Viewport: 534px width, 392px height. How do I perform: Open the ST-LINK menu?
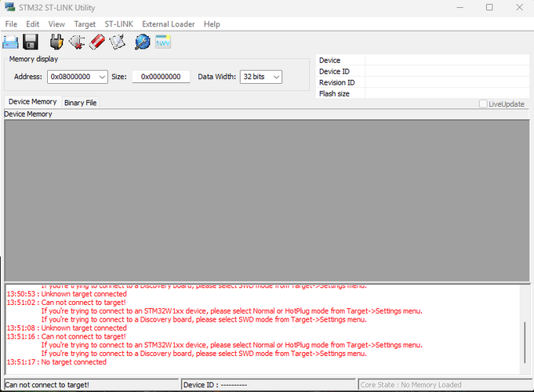[x=119, y=24]
